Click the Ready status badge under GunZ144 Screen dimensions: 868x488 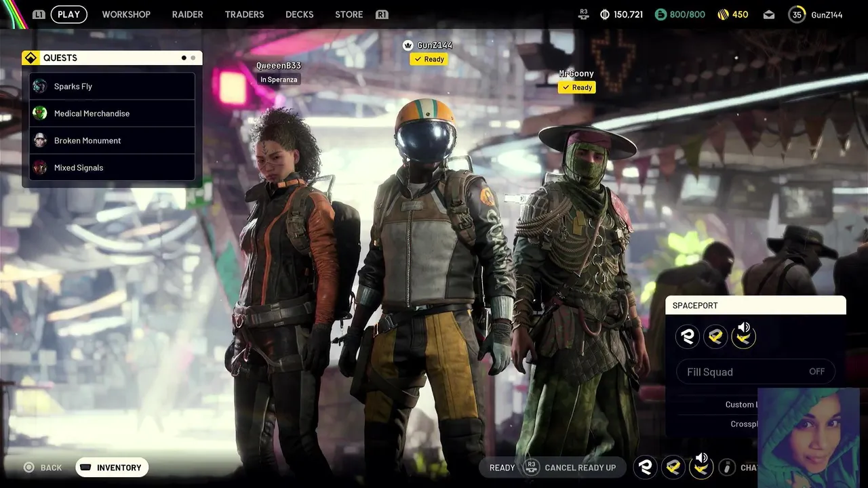pyautogui.click(x=429, y=59)
